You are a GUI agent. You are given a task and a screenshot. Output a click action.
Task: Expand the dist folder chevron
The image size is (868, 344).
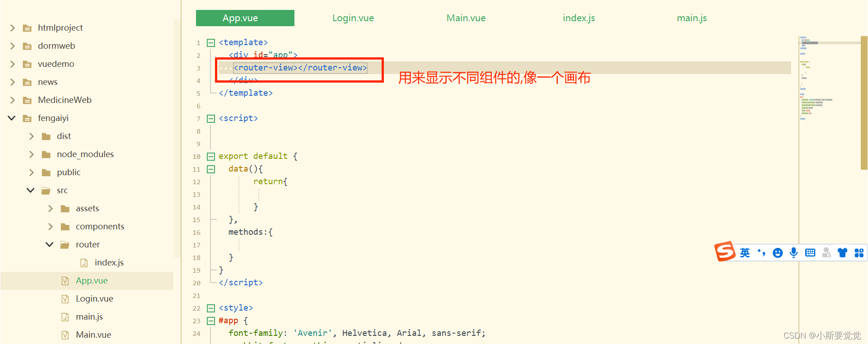tap(32, 136)
